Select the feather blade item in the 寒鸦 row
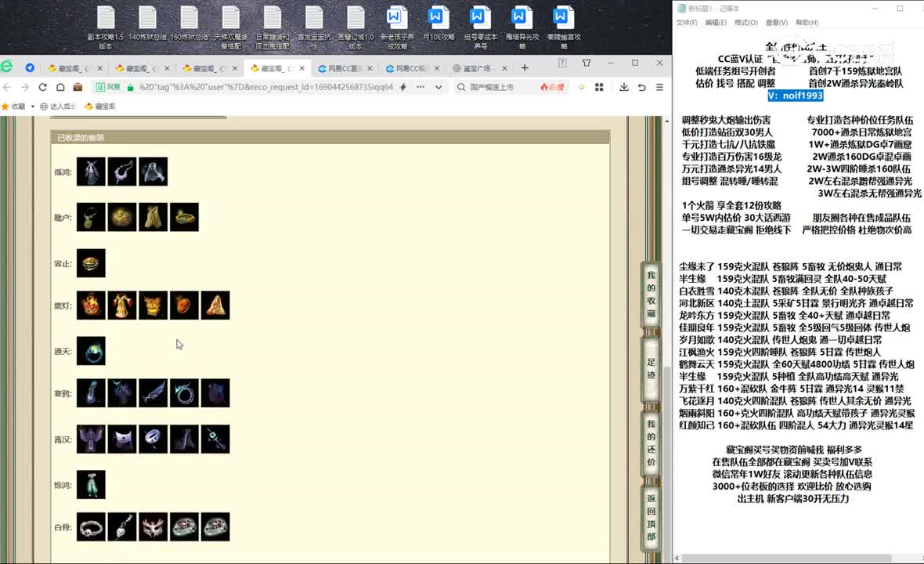This screenshot has height=564, width=924. [153, 393]
